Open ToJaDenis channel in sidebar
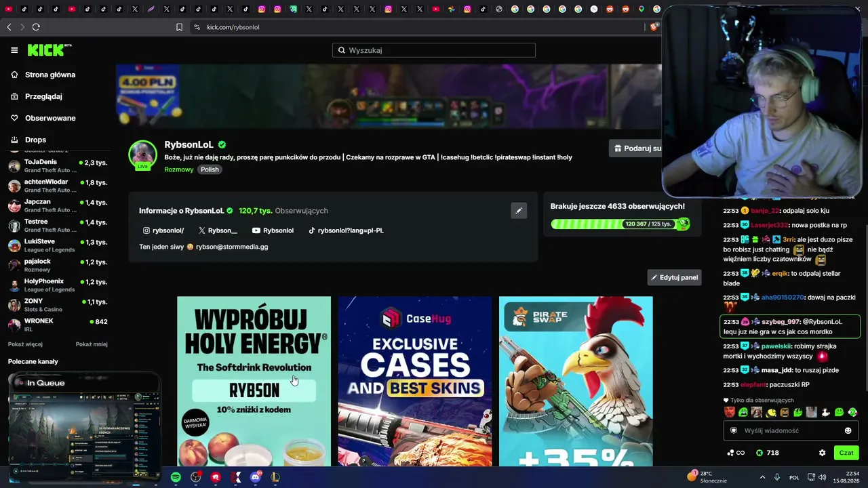 click(58, 166)
